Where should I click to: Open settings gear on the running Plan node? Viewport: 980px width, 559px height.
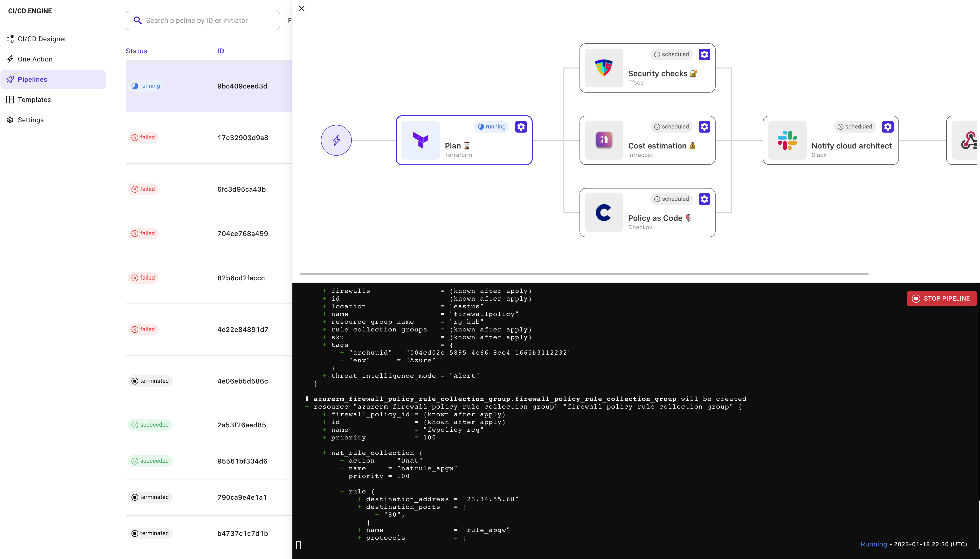521,127
